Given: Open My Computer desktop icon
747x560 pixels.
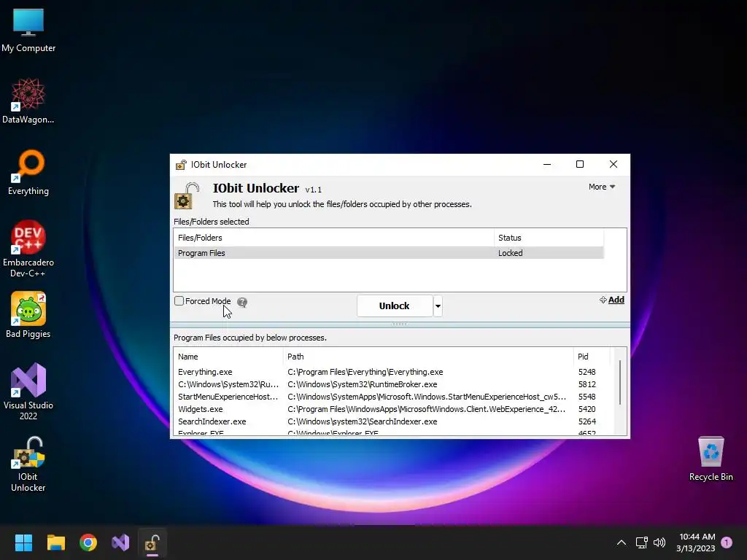Looking at the screenshot, I should pos(28,30).
